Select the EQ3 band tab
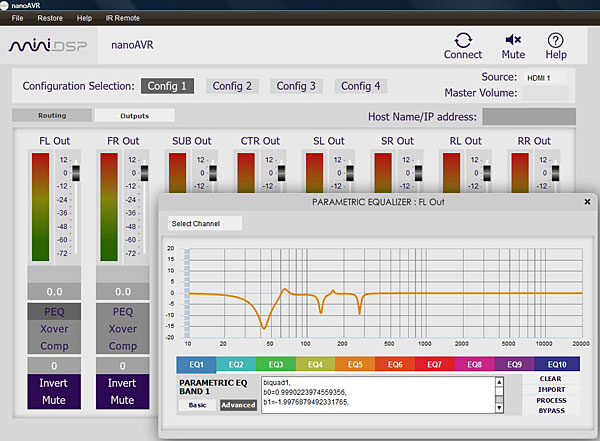 tap(276, 364)
